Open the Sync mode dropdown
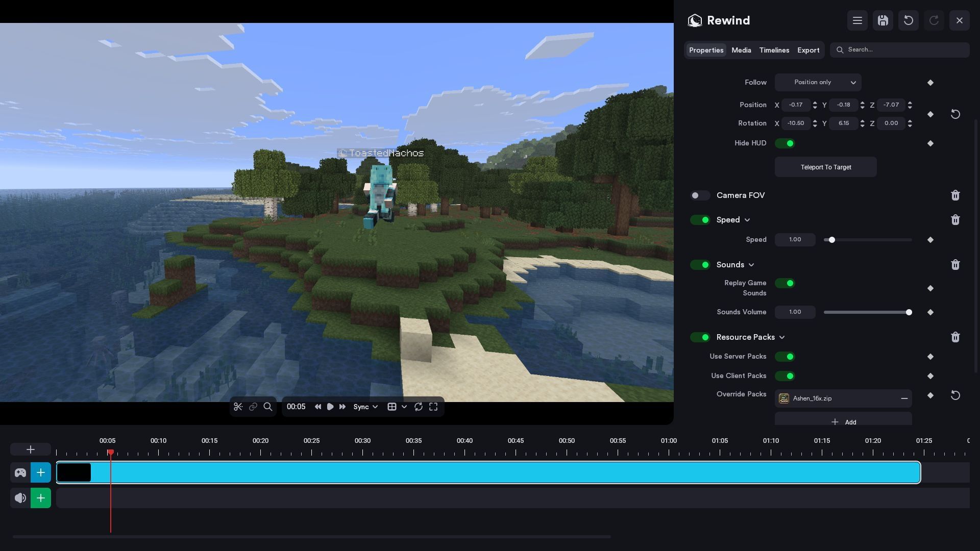 pyautogui.click(x=365, y=407)
